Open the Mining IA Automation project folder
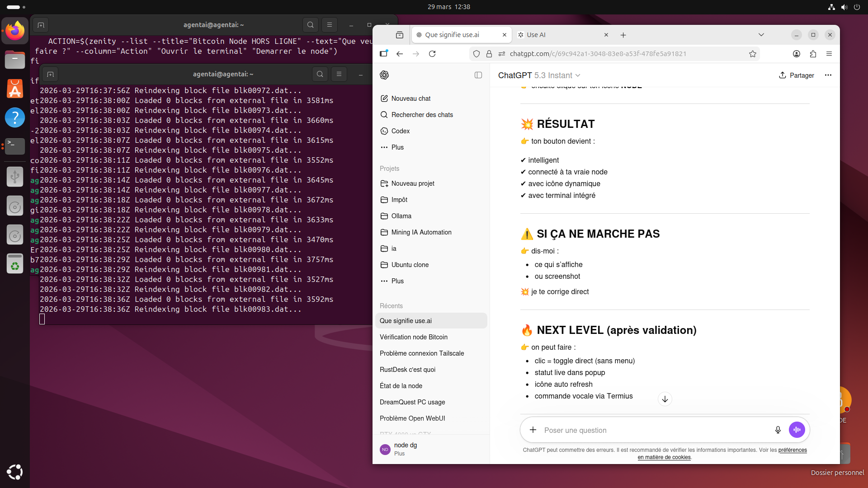This screenshot has width=868, height=488. pos(421,232)
